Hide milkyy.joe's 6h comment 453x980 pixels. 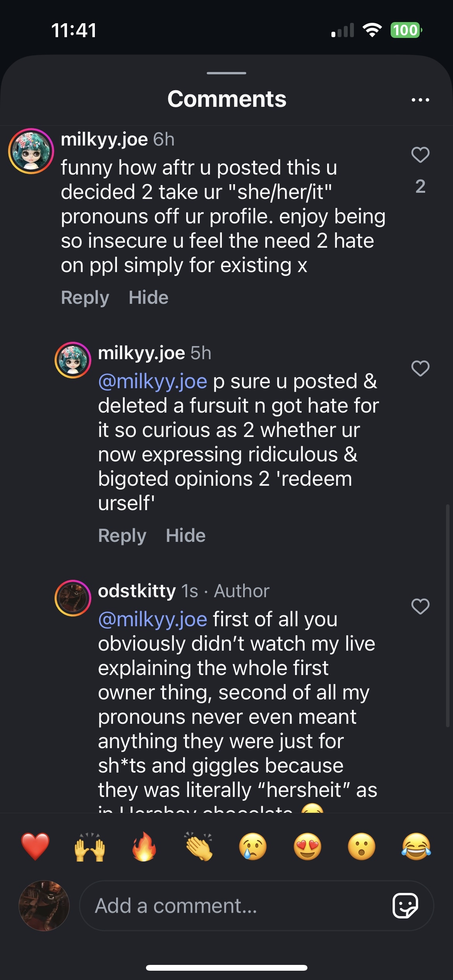click(148, 298)
